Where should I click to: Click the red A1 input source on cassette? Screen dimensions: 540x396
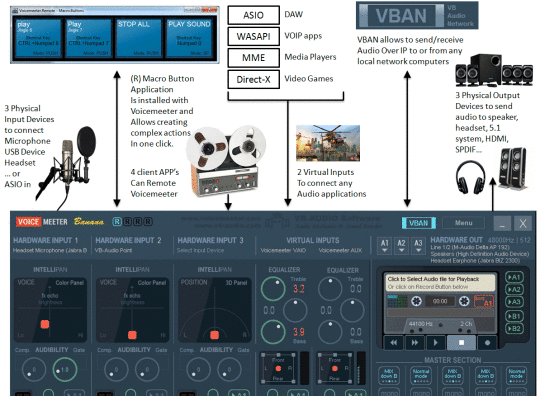pos(484,301)
